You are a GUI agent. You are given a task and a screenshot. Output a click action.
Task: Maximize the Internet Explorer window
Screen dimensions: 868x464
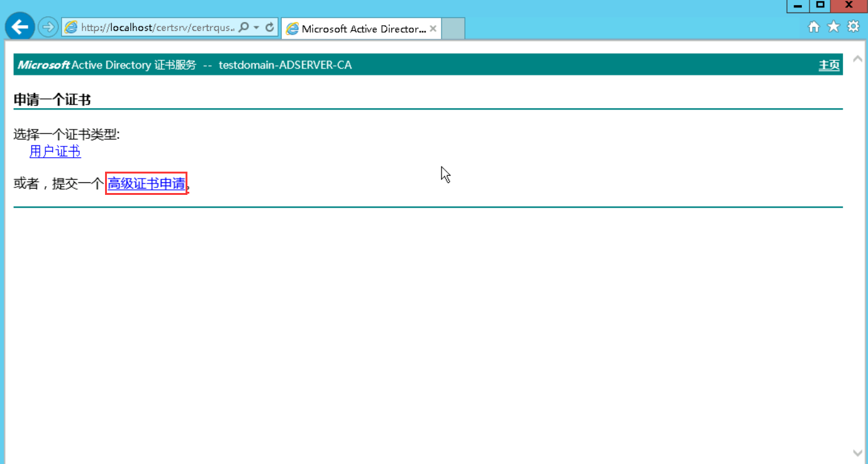[820, 6]
